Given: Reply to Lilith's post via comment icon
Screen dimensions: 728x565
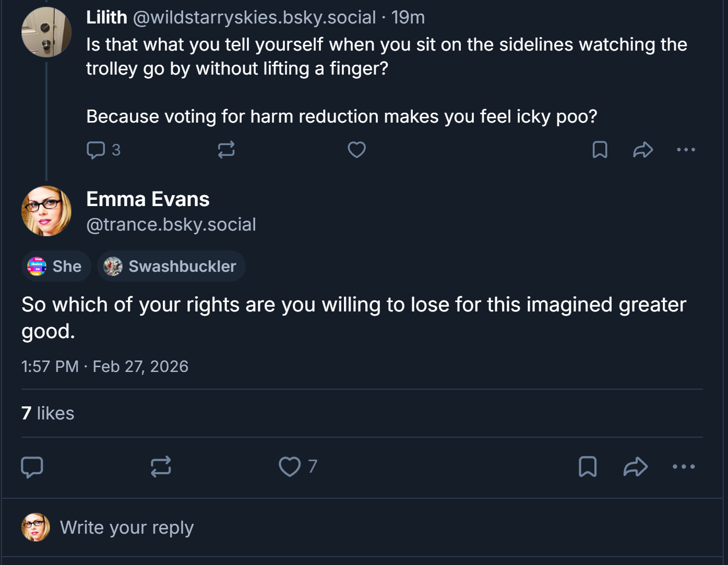Looking at the screenshot, I should tap(96, 150).
